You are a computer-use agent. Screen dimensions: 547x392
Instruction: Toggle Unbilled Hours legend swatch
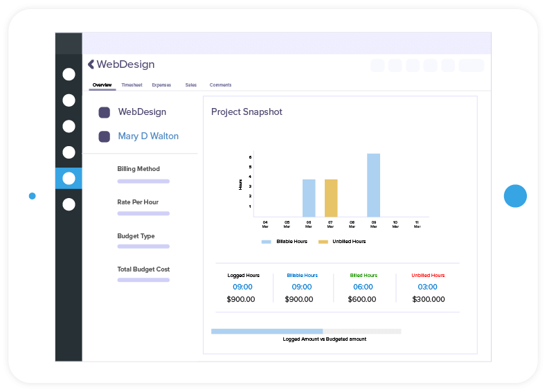(323, 242)
